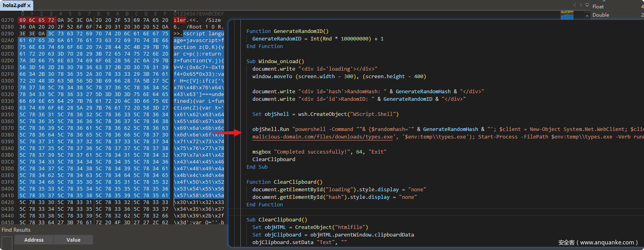Click the 'window.moveTo' code line
Viewport: 644px width, 250px height.
[339, 77]
